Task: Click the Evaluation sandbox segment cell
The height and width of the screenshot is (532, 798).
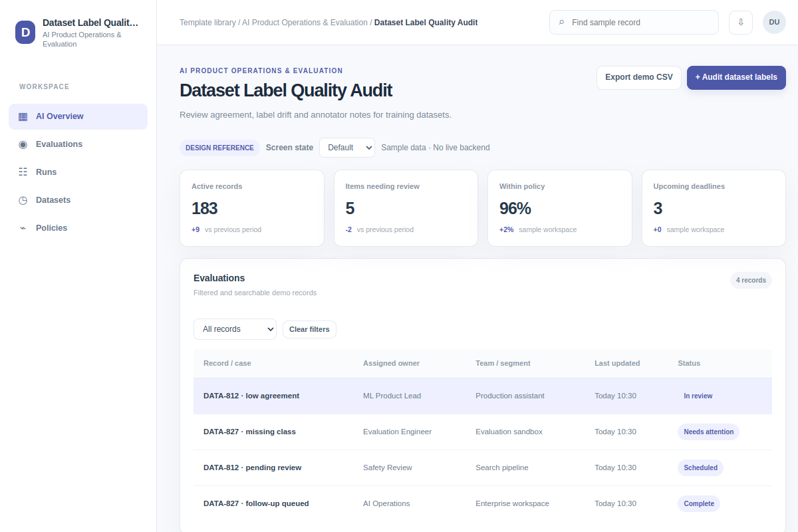Action: (x=509, y=432)
